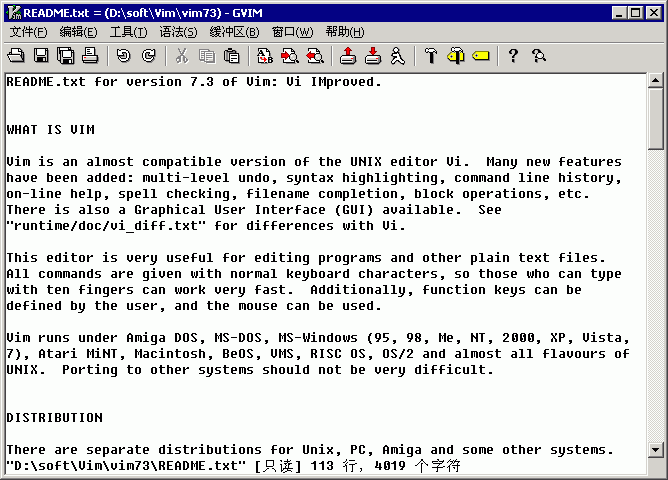This screenshot has width=668, height=480.
Task: Click the Run script icon
Action: (397, 56)
